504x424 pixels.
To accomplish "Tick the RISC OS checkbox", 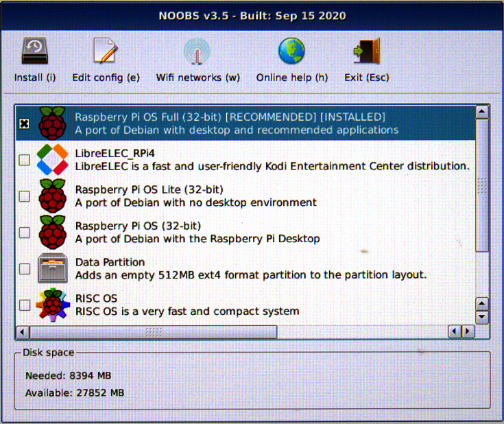I will (25, 305).
